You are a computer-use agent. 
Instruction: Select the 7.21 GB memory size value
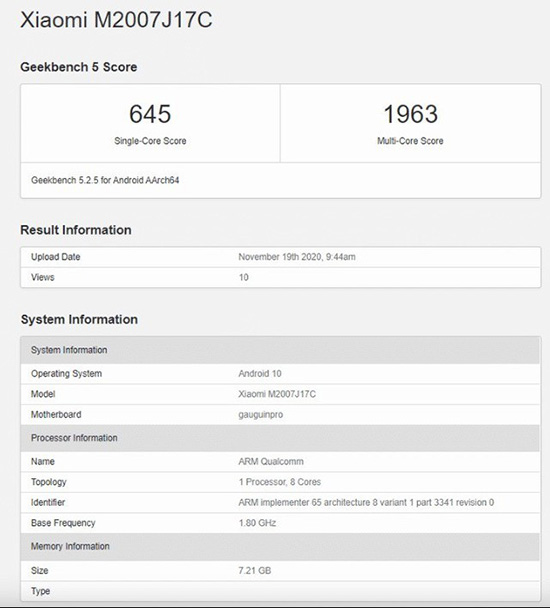(255, 571)
